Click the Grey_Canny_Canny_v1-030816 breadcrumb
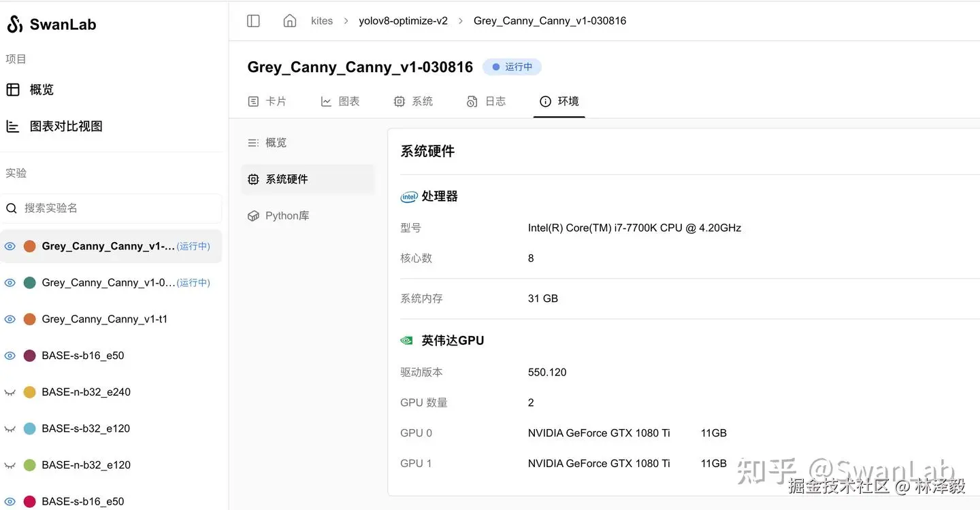 coord(550,21)
